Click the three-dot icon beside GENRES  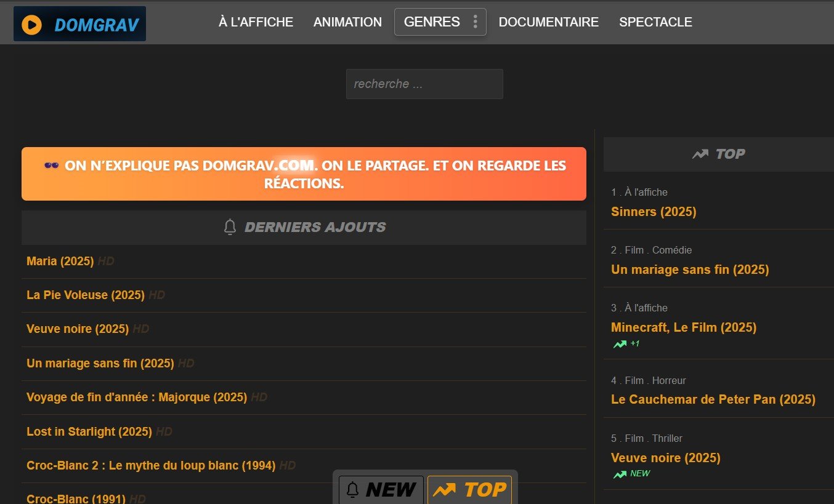click(475, 22)
